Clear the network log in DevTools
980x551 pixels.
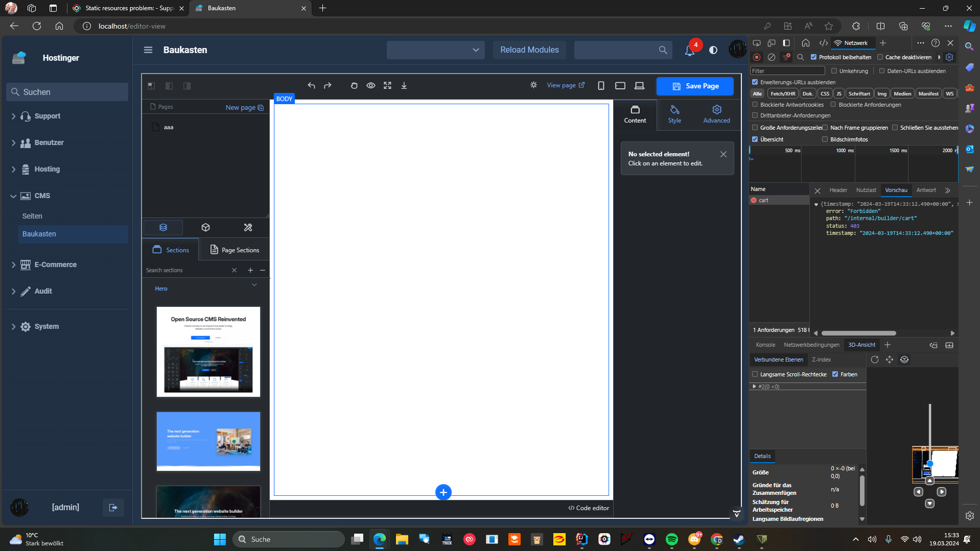772,57
